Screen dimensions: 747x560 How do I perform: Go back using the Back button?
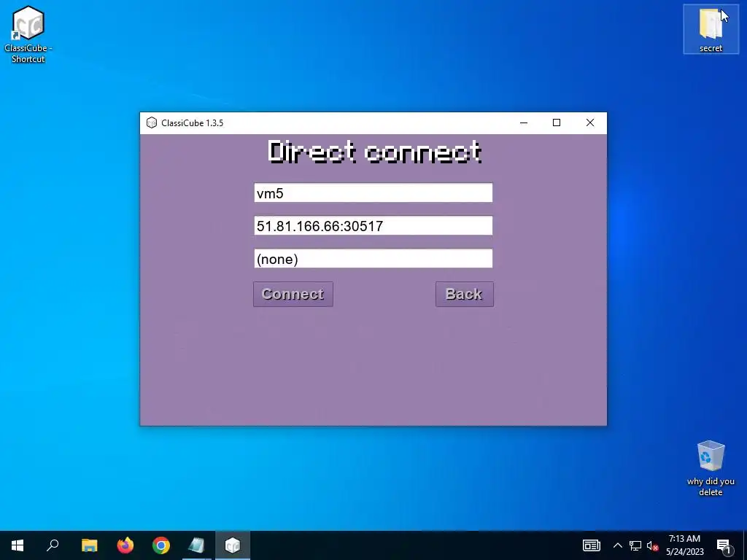click(x=465, y=295)
